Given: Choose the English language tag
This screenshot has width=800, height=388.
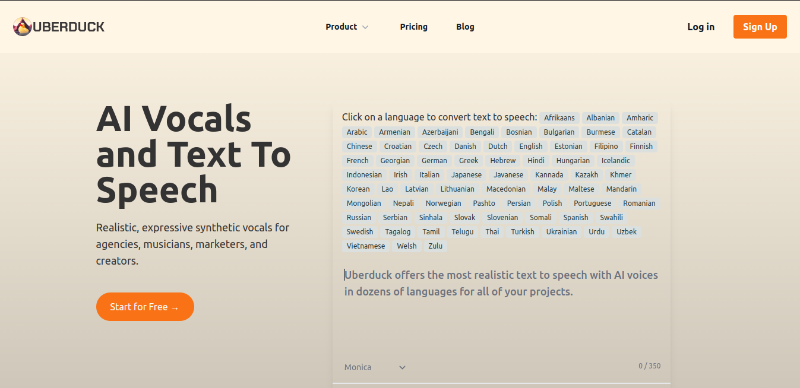Looking at the screenshot, I should [531, 147].
